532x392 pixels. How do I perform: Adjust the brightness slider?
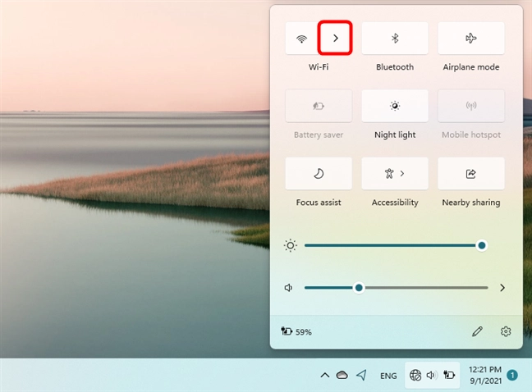point(396,245)
